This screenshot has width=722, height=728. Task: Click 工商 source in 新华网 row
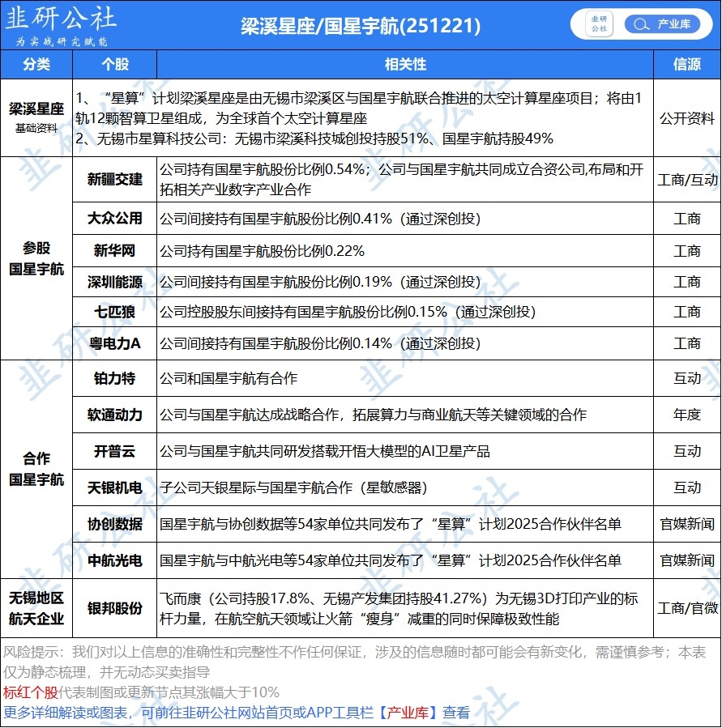(x=686, y=251)
